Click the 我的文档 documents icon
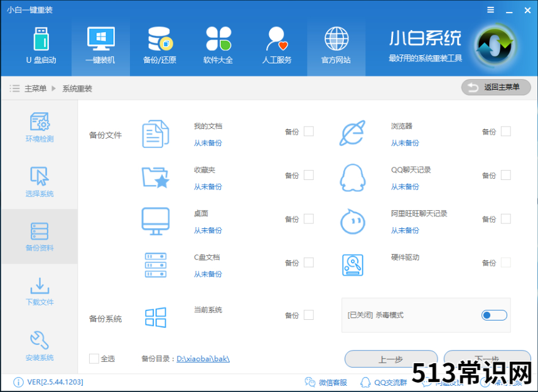 pyautogui.click(x=156, y=134)
